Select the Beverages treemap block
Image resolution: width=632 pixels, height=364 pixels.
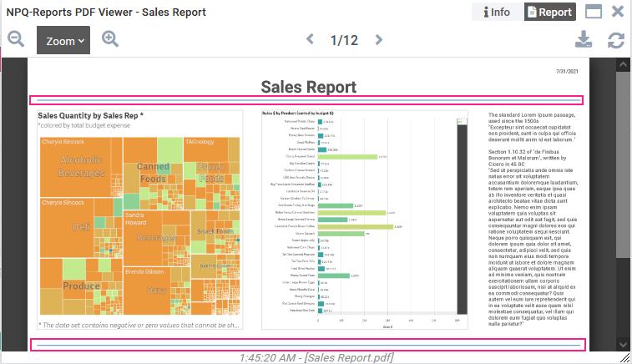click(156, 238)
